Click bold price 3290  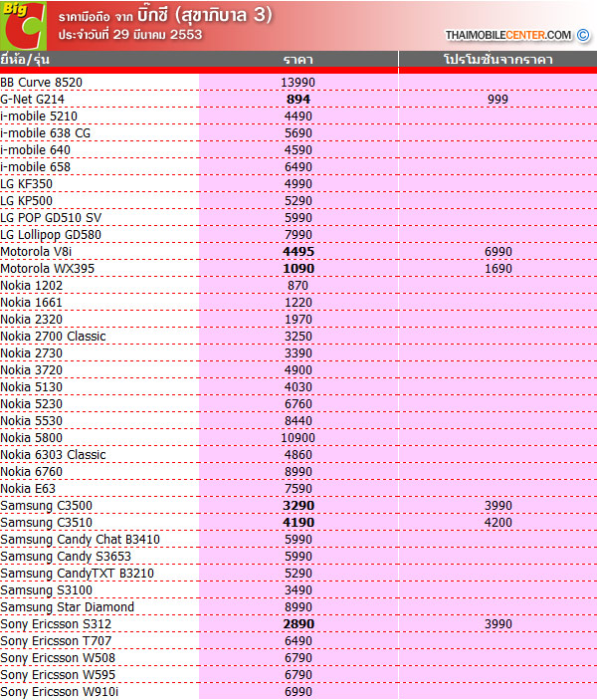298,507
